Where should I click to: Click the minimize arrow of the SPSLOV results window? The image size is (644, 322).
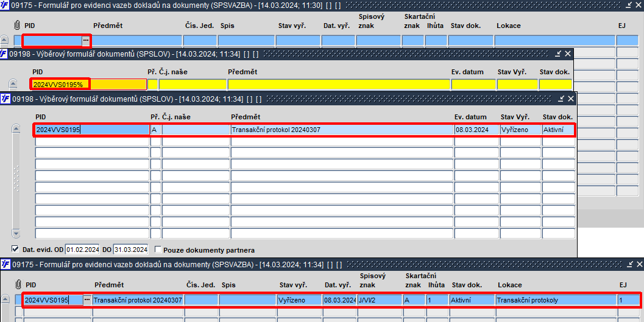562,99
